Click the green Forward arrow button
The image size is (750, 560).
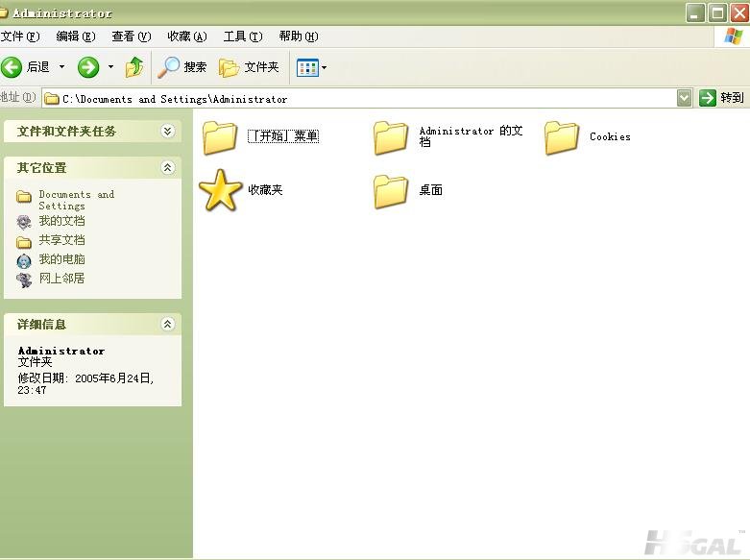[88, 66]
